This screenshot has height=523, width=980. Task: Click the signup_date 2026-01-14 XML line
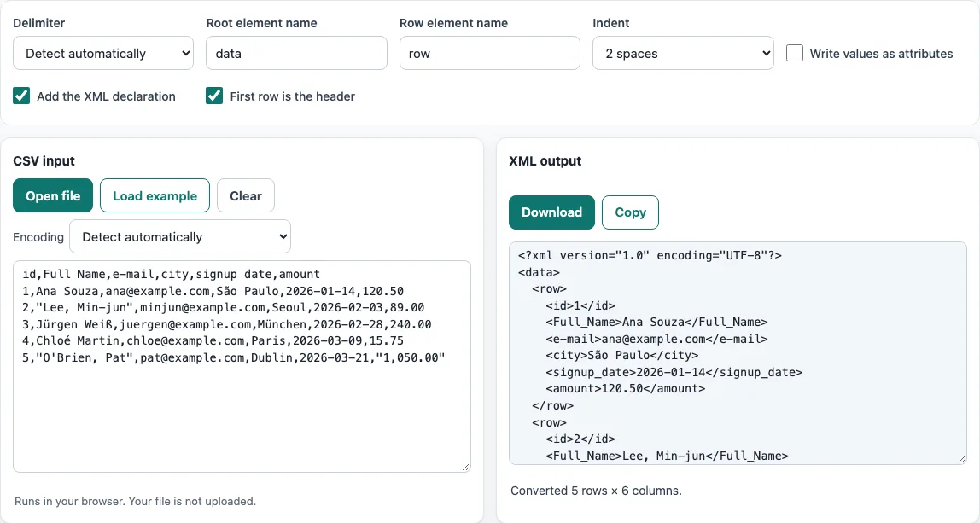pos(674,372)
